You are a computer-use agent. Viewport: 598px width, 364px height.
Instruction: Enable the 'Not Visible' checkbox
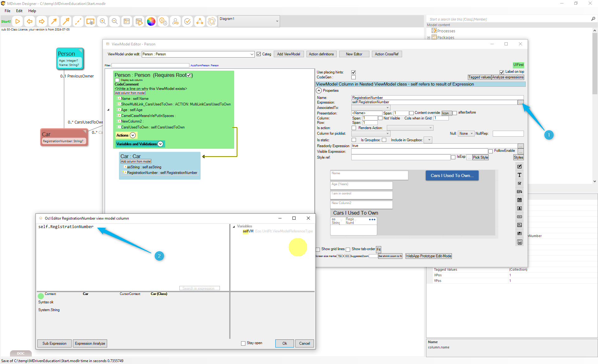[x=380, y=118]
